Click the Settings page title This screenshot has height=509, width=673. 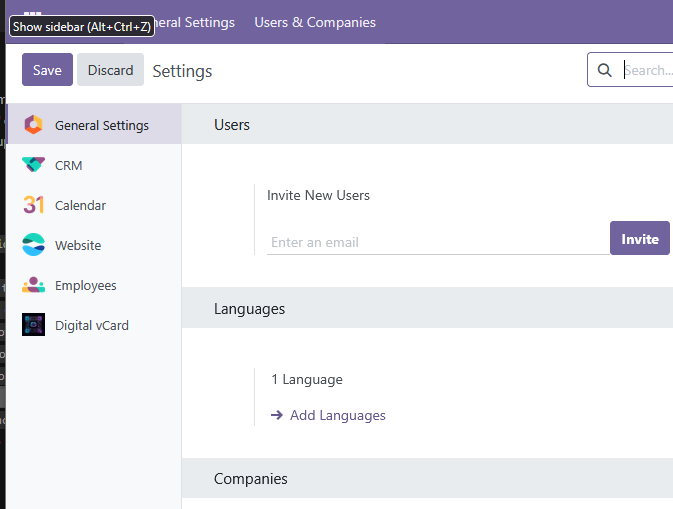point(182,71)
